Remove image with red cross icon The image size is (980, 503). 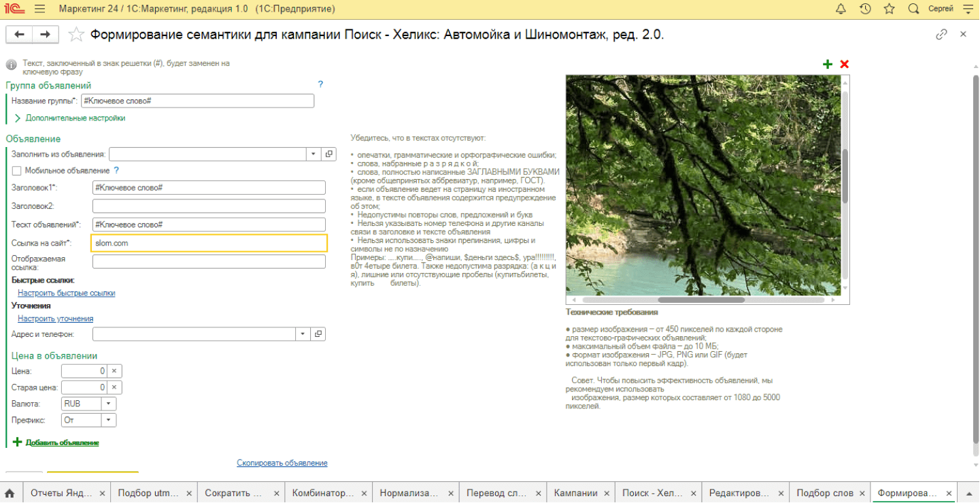(845, 64)
